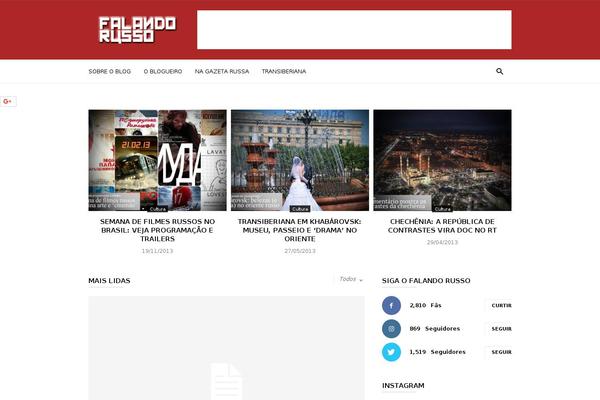Click the Google+ share button
Viewport: 600px width, 400px height.
[8, 101]
